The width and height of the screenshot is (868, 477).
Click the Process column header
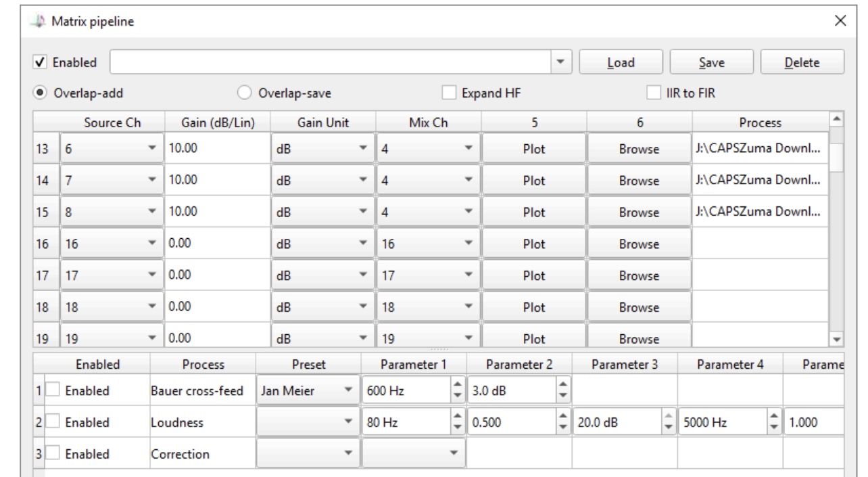[760, 122]
